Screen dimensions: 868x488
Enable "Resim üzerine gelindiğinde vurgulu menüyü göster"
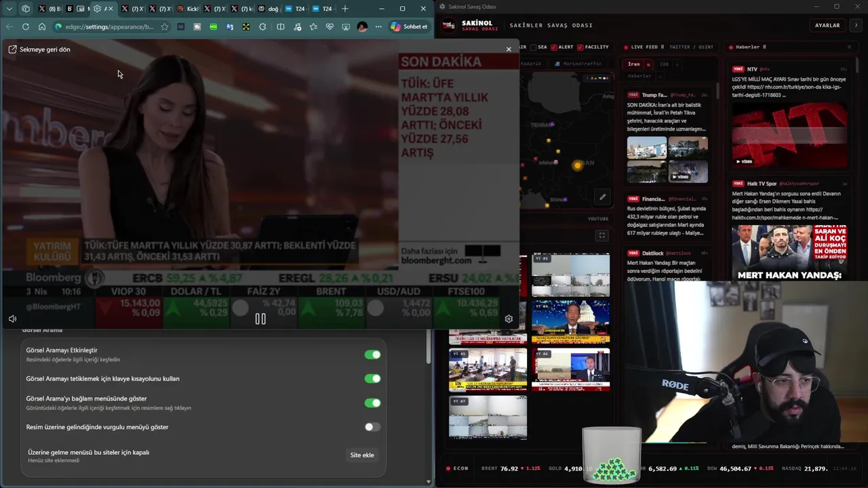click(372, 427)
